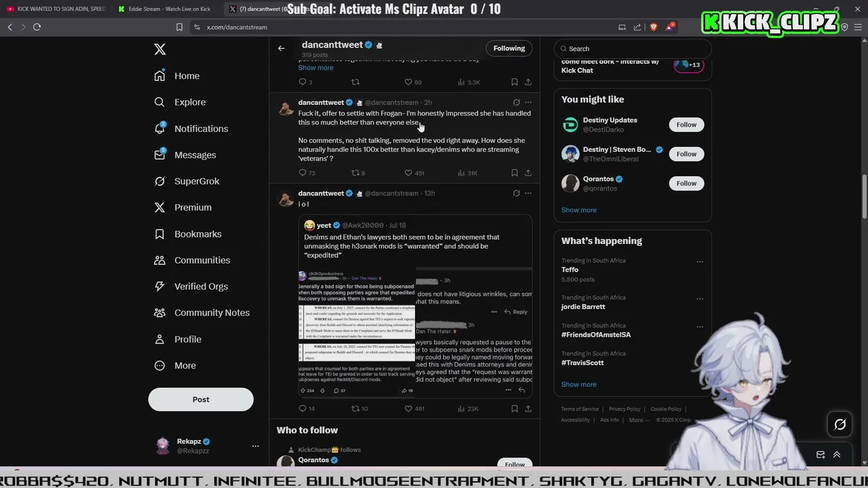868x488 pixels.
Task: Open Notifications in the sidebar
Action: click(191, 129)
